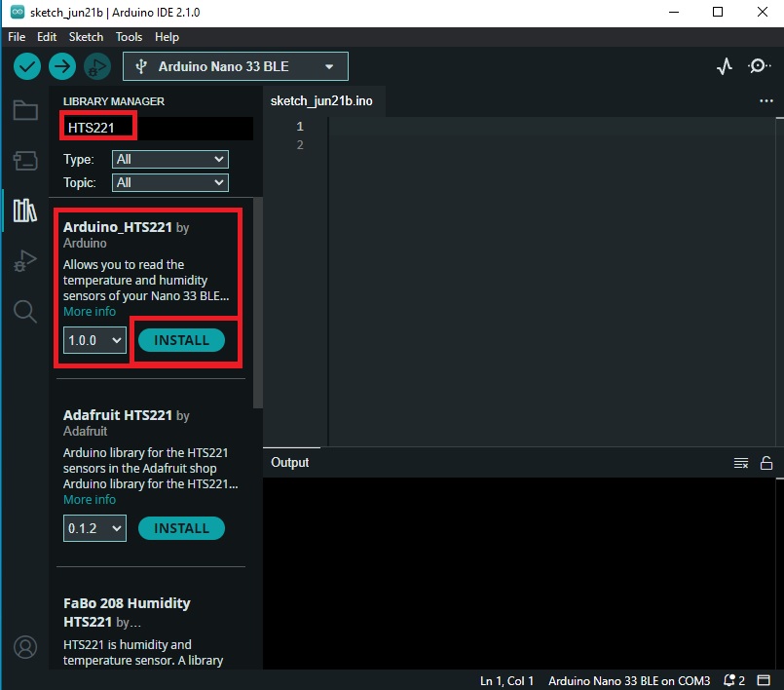Viewport: 784px width, 690px height.
Task: Click the library list vertical scrollbar
Action: click(257, 303)
